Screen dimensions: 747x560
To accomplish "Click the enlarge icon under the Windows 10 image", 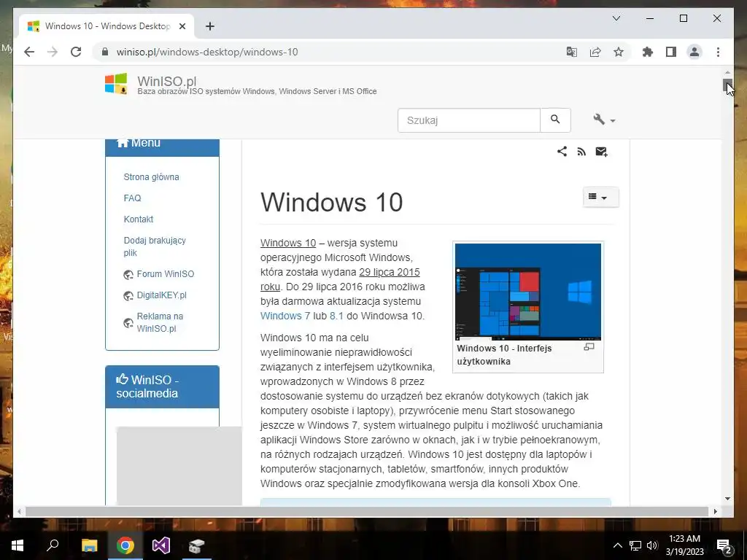I will [x=589, y=347].
